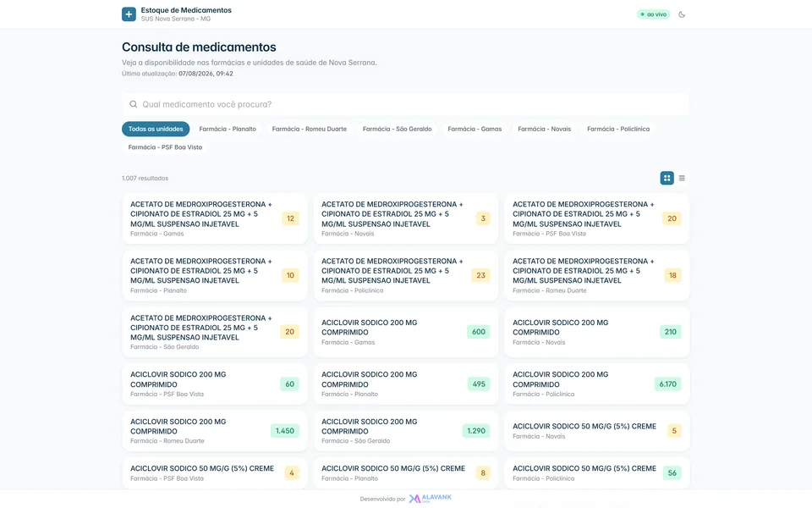
Task: Open Aciclovir 200 MG card with stock 495
Action: click(x=406, y=384)
